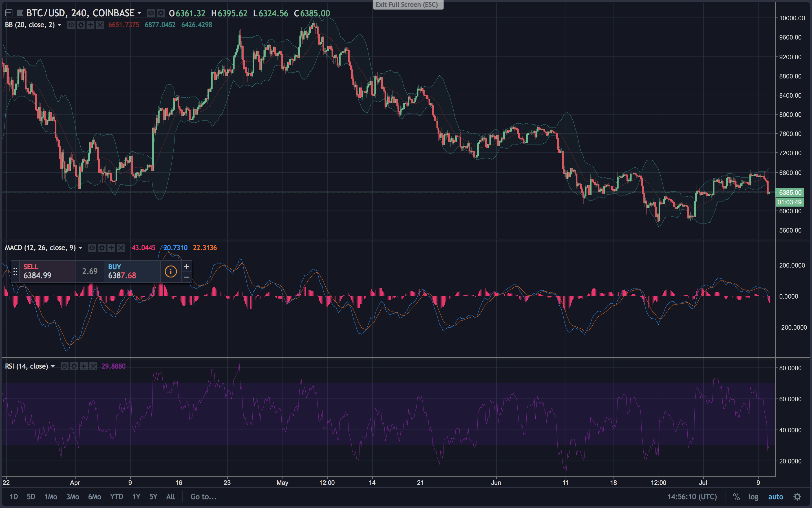The height and width of the screenshot is (508, 812).
Task: Click the plus icon on BB indicator
Action: tap(90, 25)
